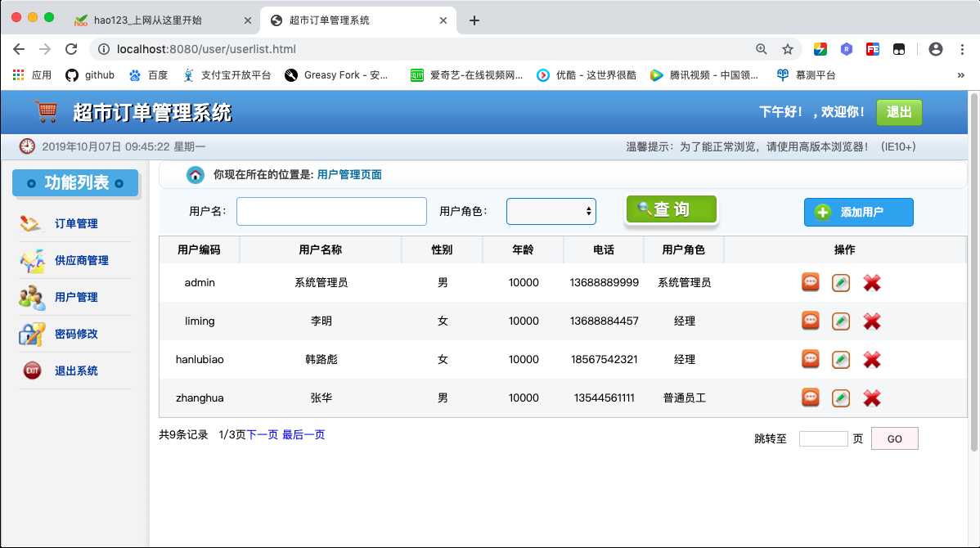
Task: Go to 下一页 next page
Action: click(x=262, y=434)
